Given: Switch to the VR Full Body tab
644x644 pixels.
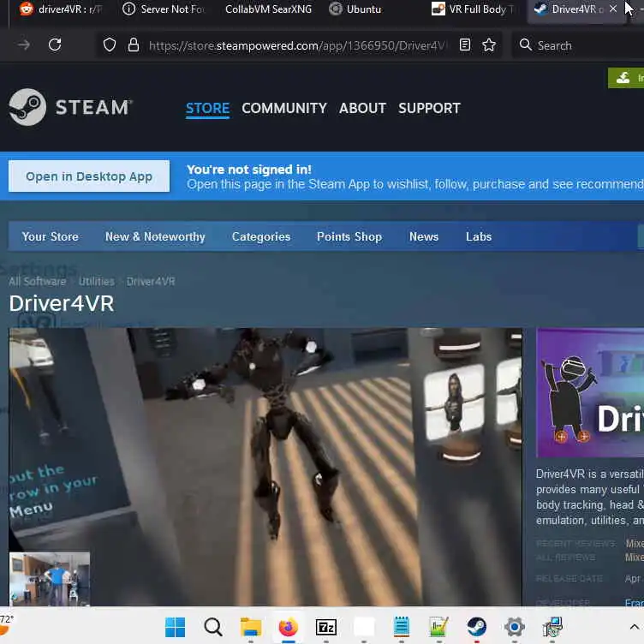Looking at the screenshot, I should pyautogui.click(x=473, y=9).
